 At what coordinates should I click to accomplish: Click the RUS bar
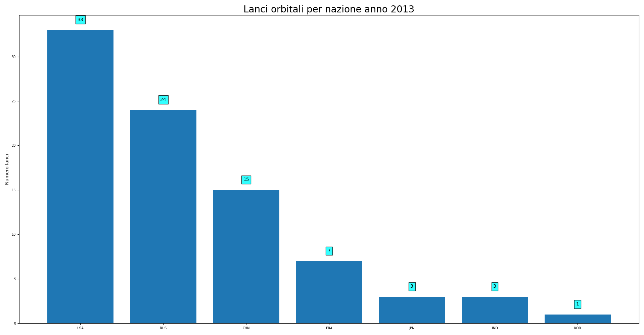coord(163,217)
